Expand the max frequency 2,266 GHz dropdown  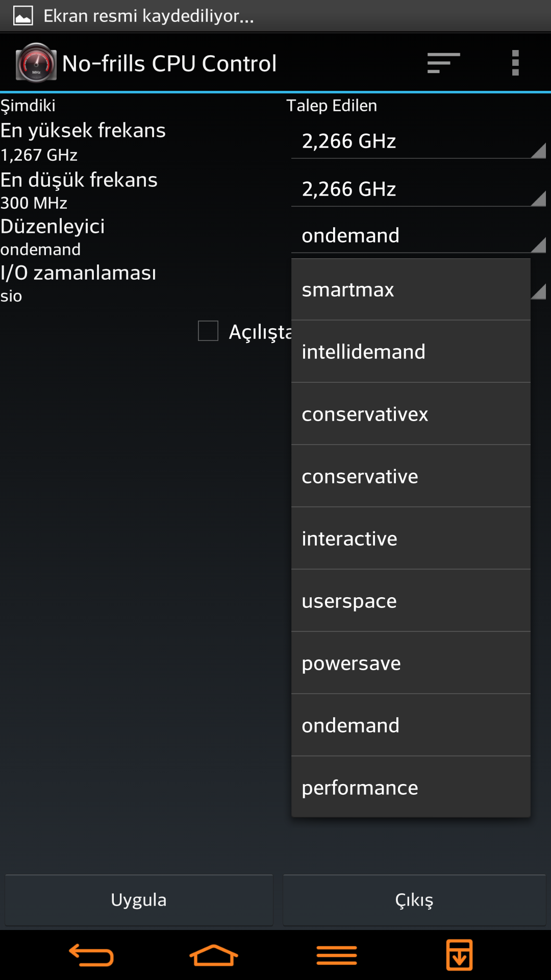coord(418,141)
